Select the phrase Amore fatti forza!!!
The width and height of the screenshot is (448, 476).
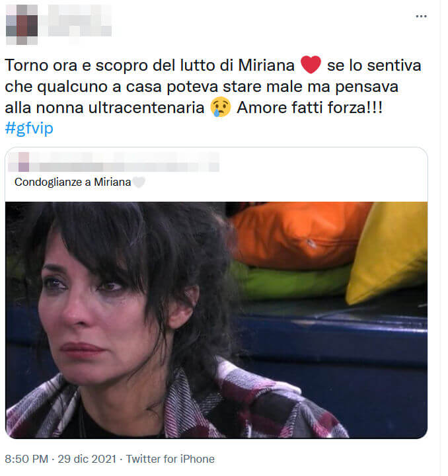(x=310, y=107)
